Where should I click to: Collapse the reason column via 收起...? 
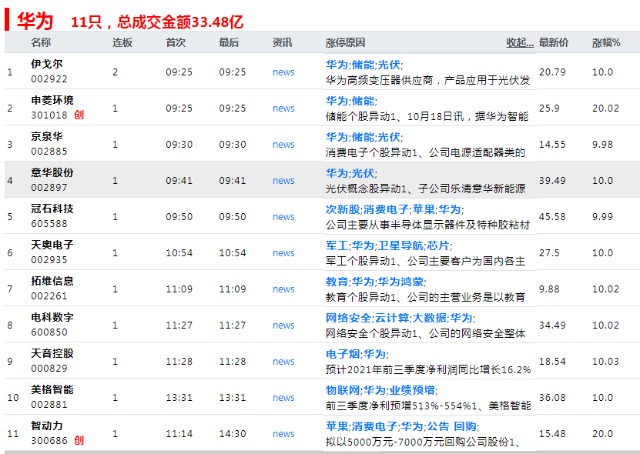coord(520,42)
